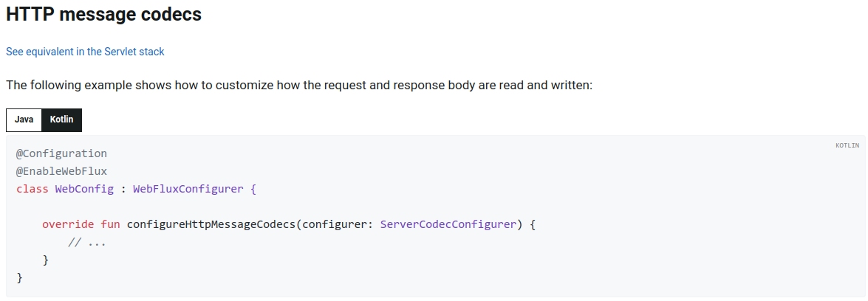Click the configureHttpMessageCodecs method name
The width and height of the screenshot is (868, 301).
tap(211, 224)
